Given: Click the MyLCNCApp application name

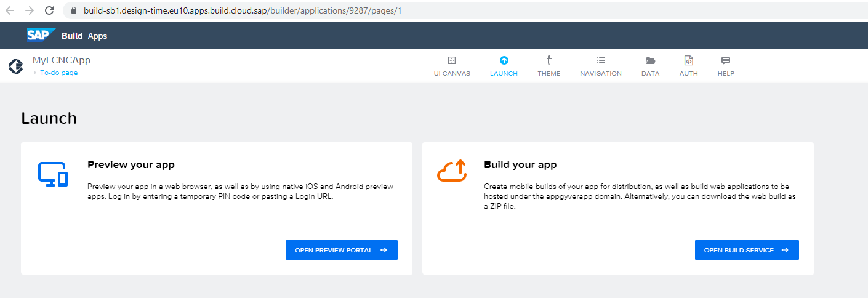Looking at the screenshot, I should pyautogui.click(x=62, y=60).
